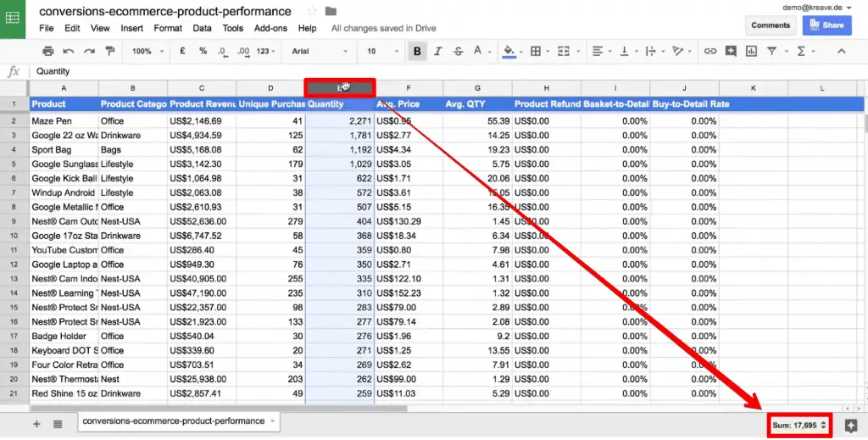Screen dimensions: 868x440
Task: Click the document title
Action: click(165, 11)
